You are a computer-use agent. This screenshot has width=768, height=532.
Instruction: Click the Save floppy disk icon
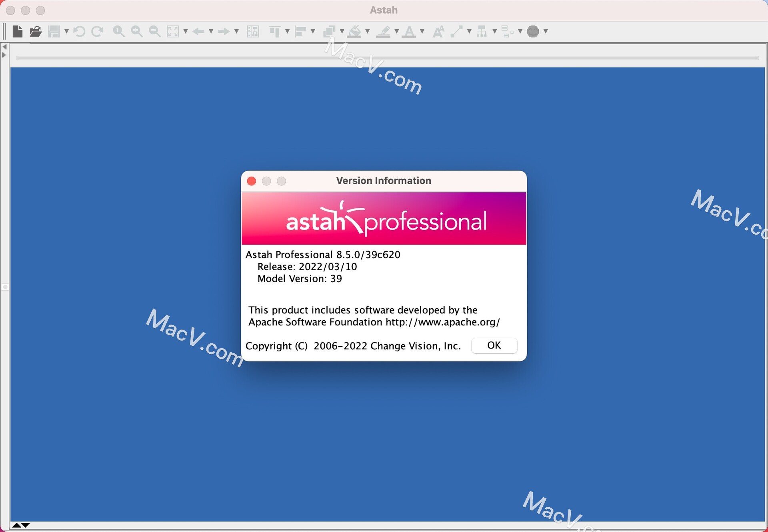[54, 31]
